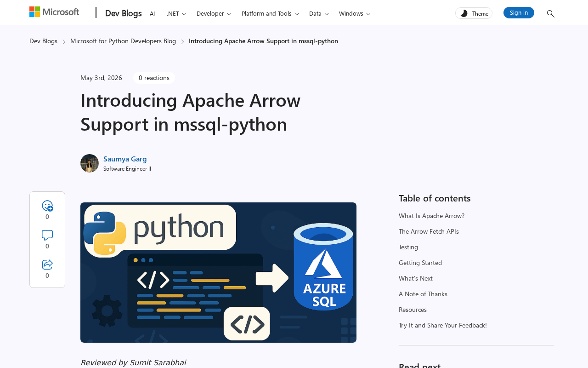Viewport: 588px width, 368px height.
Task: Open comments via speech bubble icon
Action: tap(47, 235)
